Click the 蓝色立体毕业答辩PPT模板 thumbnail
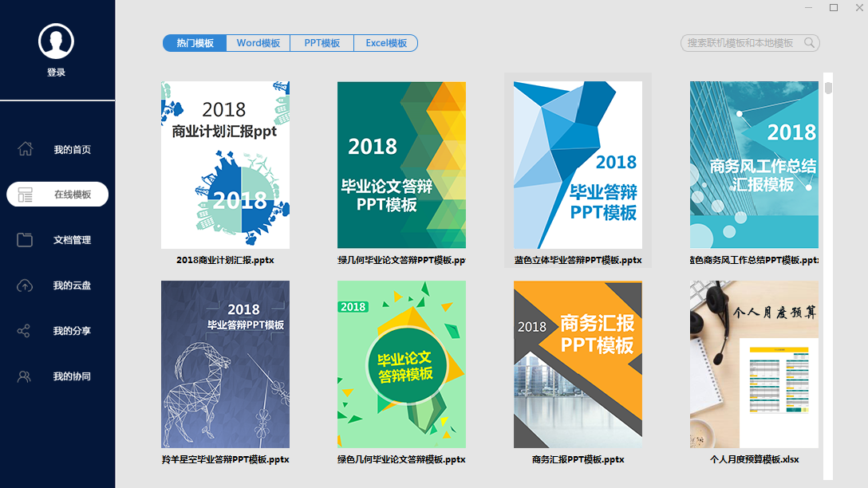 click(x=578, y=163)
